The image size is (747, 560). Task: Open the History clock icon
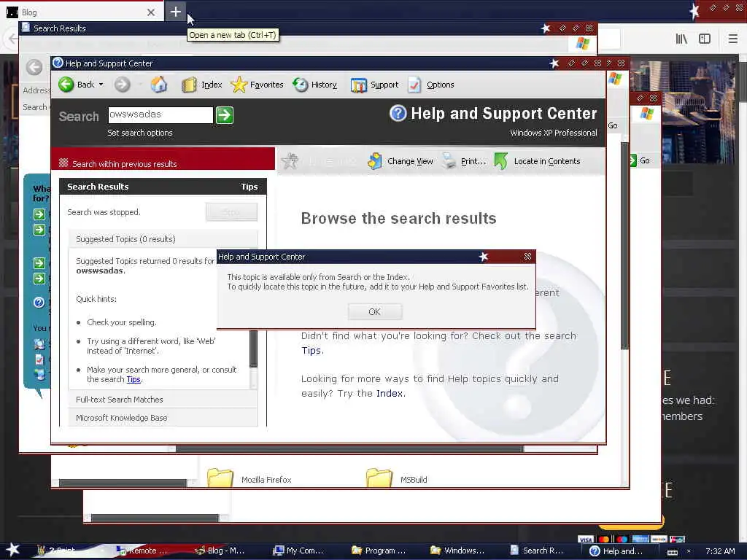(x=301, y=85)
